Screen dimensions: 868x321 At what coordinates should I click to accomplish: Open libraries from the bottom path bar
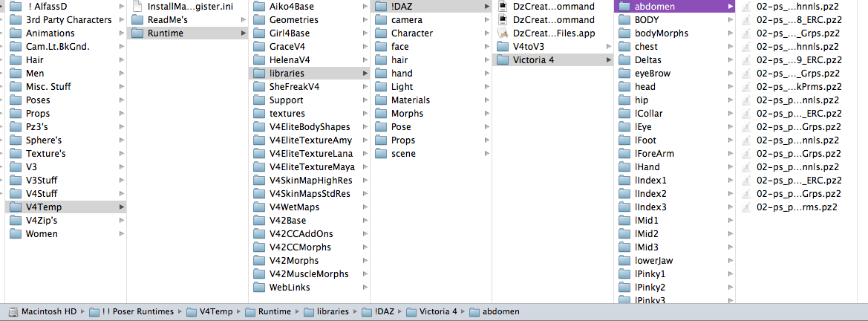326,311
